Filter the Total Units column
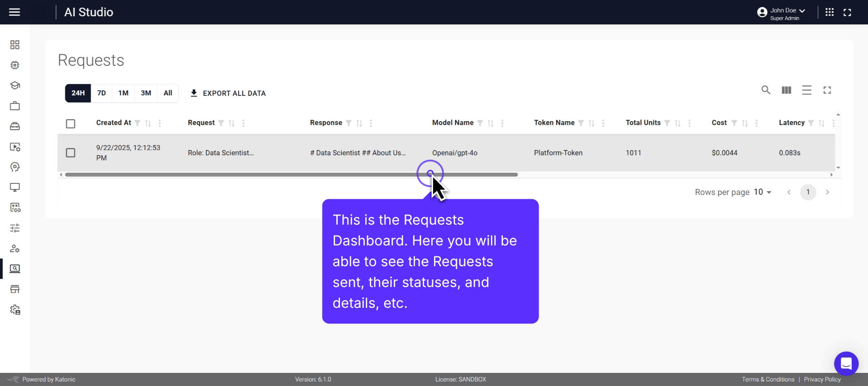The width and height of the screenshot is (868, 386). pyautogui.click(x=667, y=123)
